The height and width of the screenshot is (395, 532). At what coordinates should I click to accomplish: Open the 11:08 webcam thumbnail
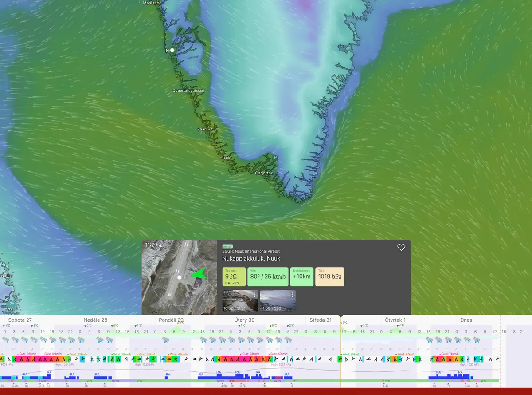278,300
